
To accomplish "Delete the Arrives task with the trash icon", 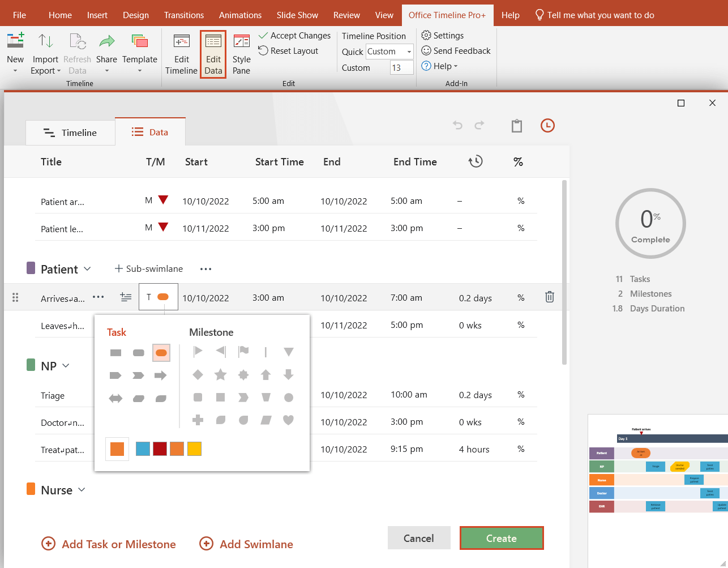I will point(549,297).
